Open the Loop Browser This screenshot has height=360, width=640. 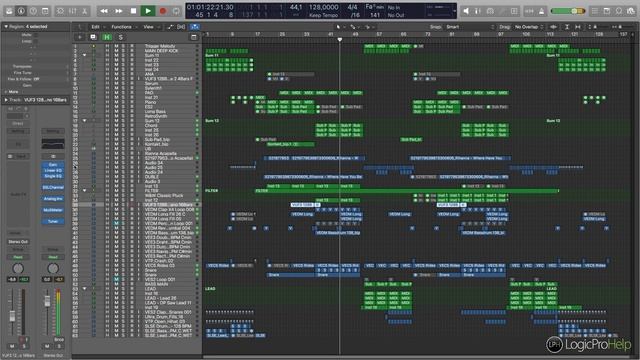point(619,11)
